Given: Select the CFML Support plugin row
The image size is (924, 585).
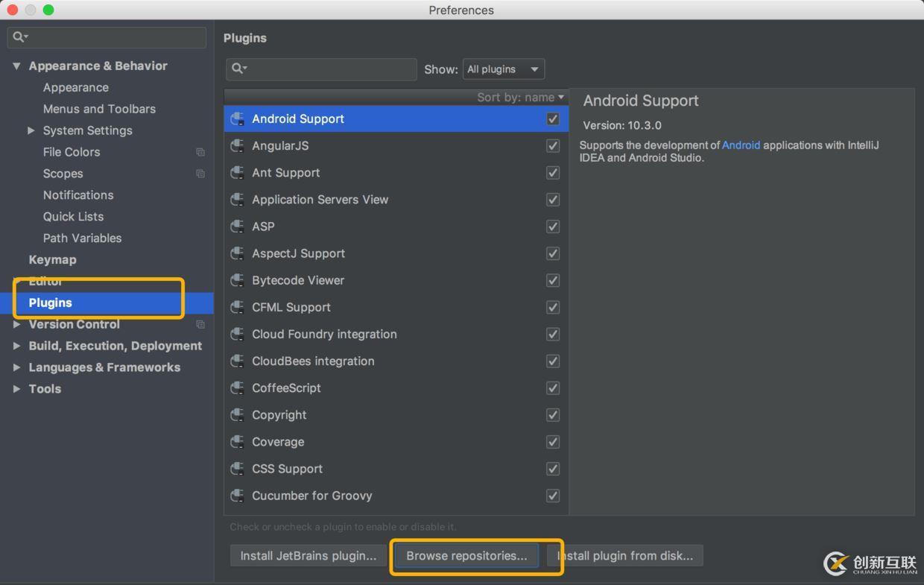Looking at the screenshot, I should pyautogui.click(x=396, y=307).
